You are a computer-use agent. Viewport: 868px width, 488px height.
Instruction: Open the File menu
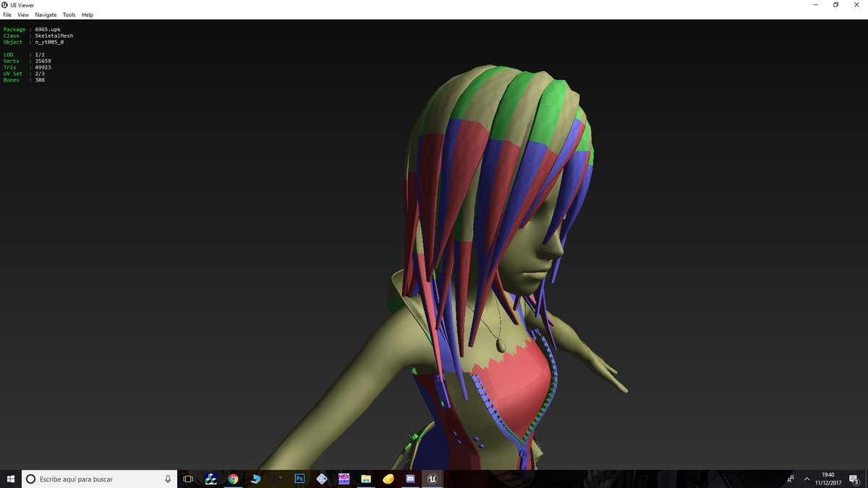(x=7, y=14)
